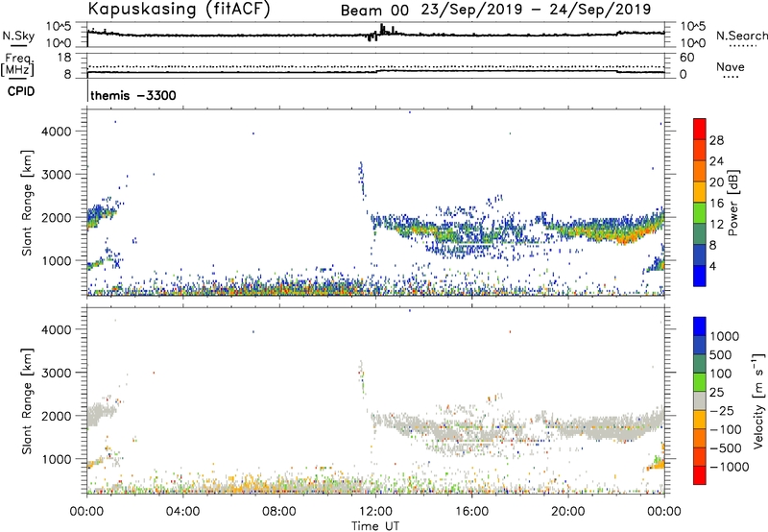This screenshot has height=532, width=768.
Task: Click the Kapuskasing (fitACF) title
Action: 179,9
